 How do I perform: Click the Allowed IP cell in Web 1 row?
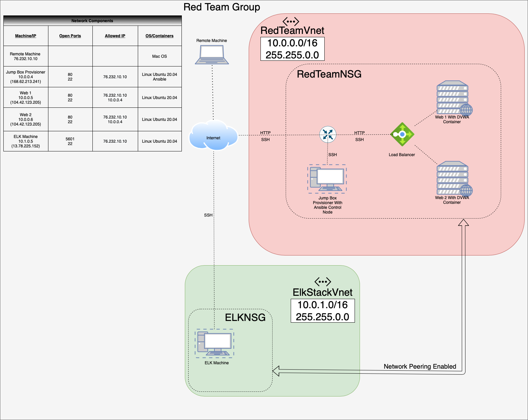tap(115, 98)
